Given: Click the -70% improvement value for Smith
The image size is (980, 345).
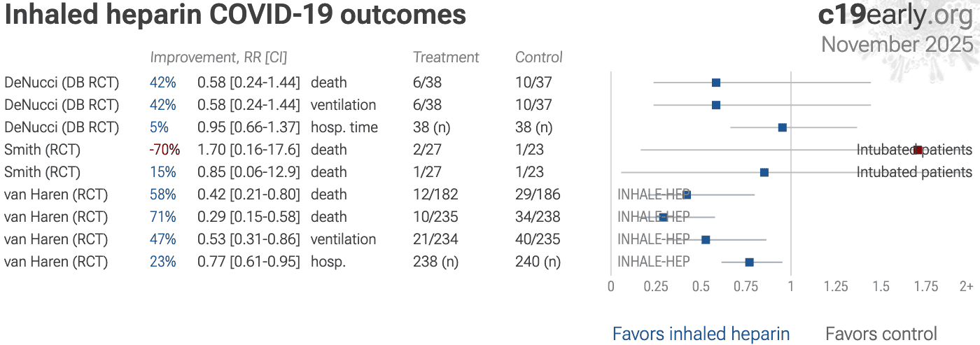Looking at the screenshot, I should tap(164, 150).
